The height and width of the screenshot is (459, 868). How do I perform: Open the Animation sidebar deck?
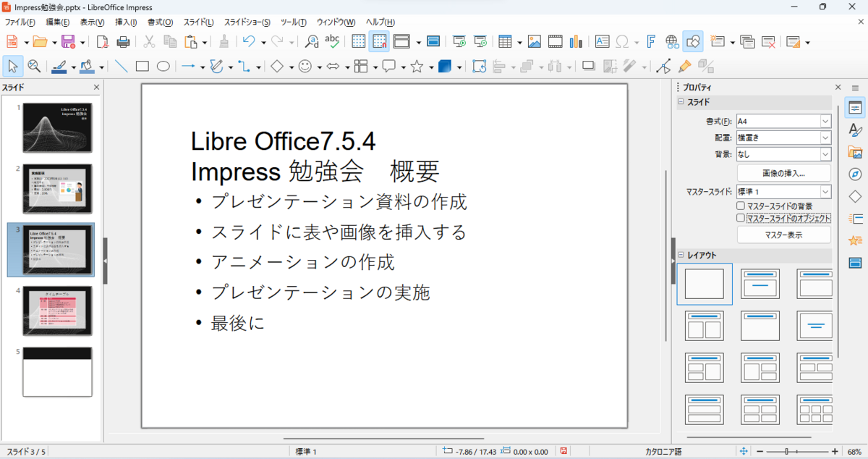pyautogui.click(x=855, y=240)
